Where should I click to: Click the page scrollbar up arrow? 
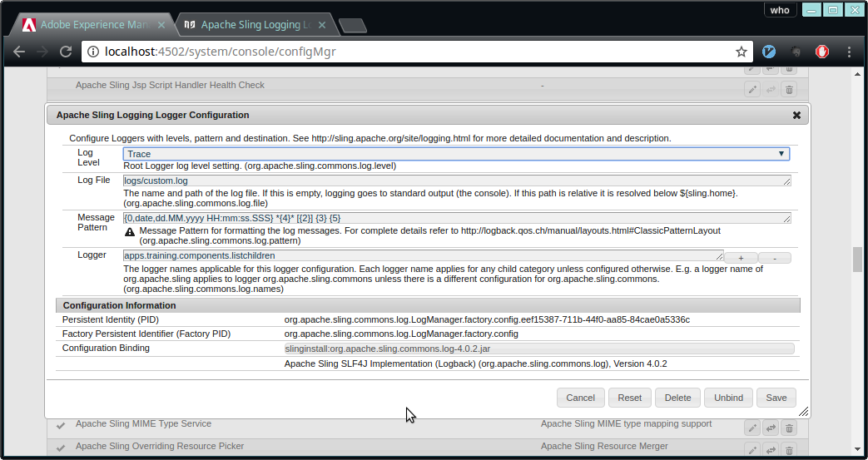coord(858,74)
